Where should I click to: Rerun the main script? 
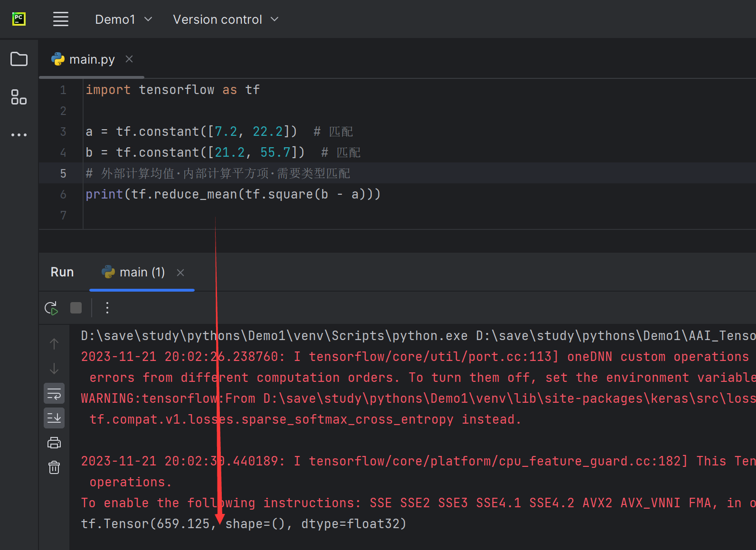[x=51, y=308]
